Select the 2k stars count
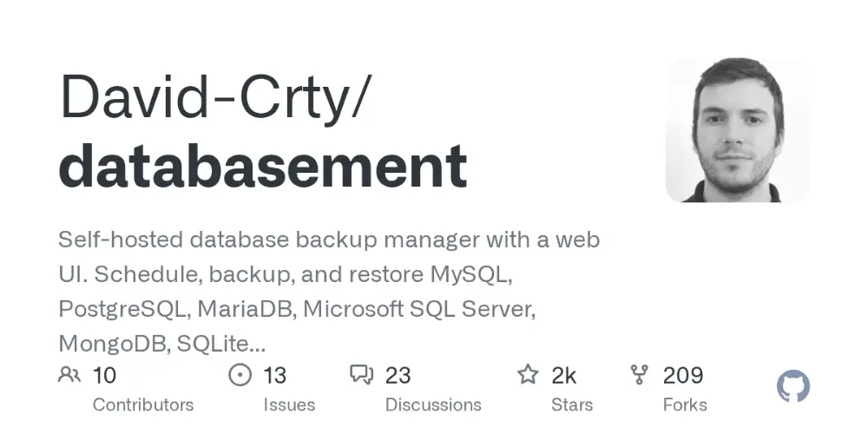Screen dimensions: 868x434 [x=563, y=375]
